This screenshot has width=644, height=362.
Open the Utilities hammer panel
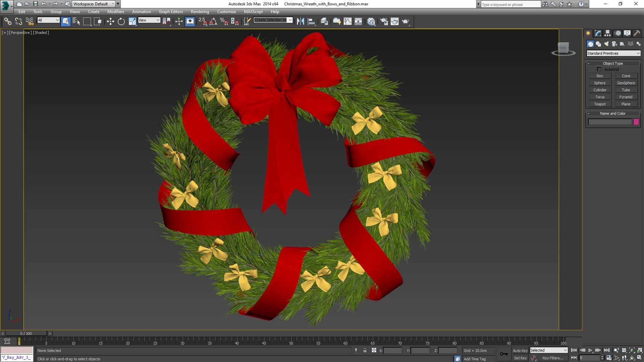pos(637,33)
